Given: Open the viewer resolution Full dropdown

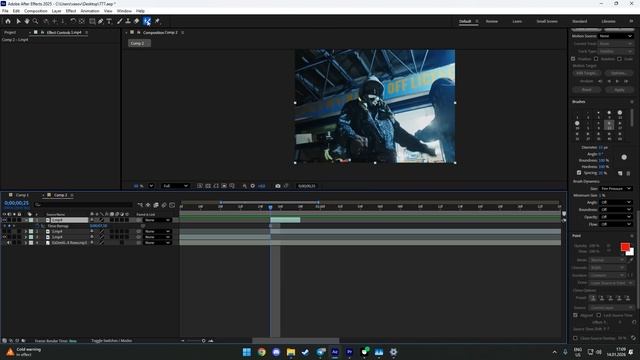Looking at the screenshot, I should (175, 186).
